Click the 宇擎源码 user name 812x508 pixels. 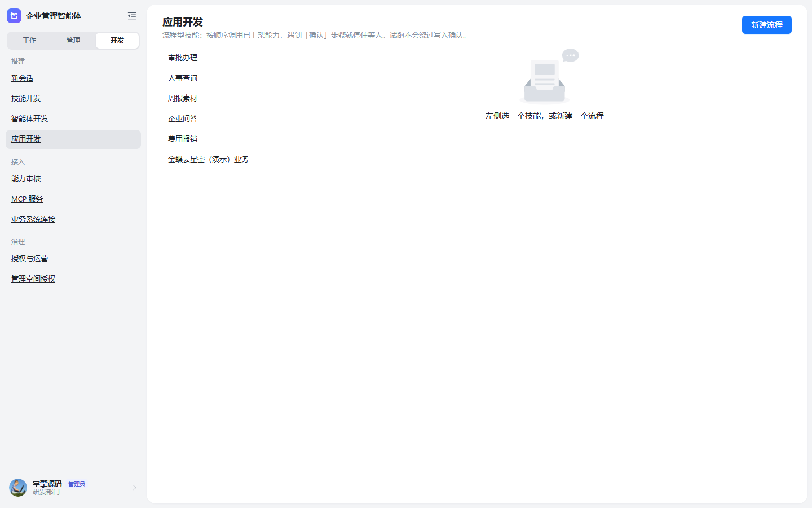[47, 484]
